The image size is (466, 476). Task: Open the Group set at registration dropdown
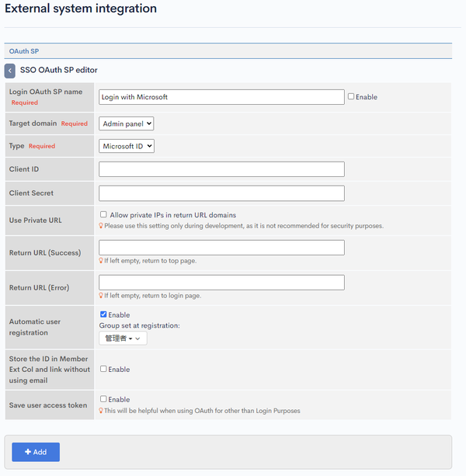point(123,339)
